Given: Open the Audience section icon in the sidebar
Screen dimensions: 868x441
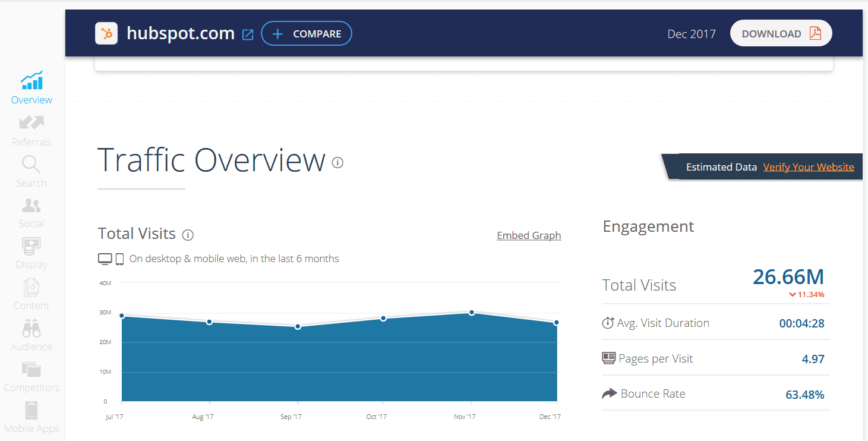Looking at the screenshot, I should click(x=31, y=327).
